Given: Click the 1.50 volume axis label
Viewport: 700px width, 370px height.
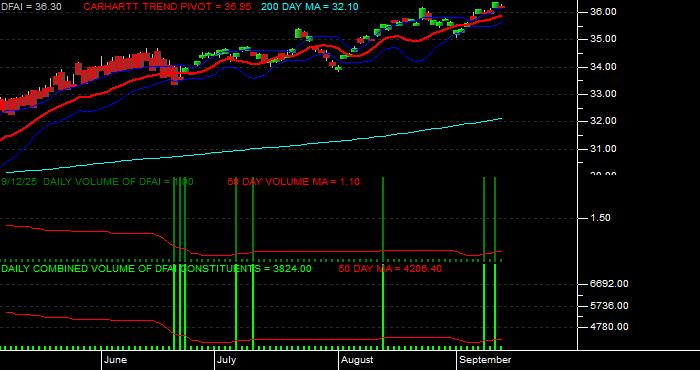Looking at the screenshot, I should [x=600, y=218].
